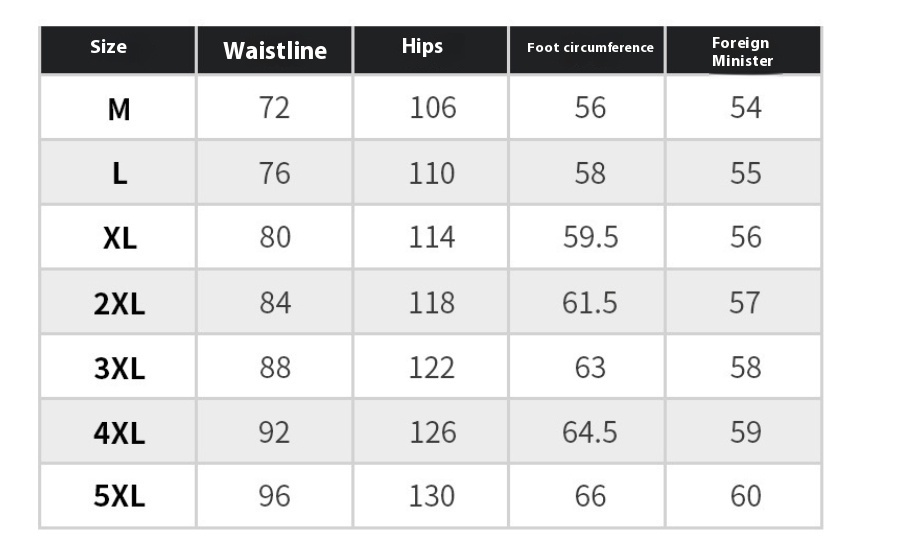
Task: Click the Foot circumference header
Action: [x=590, y=47]
